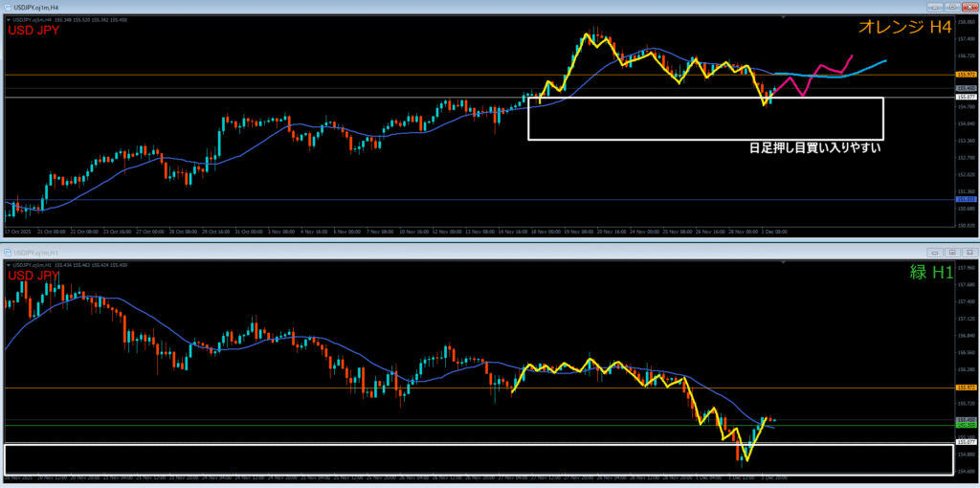
Task: Click the white 155.077 price label on the H1 chart
Action: (966, 441)
